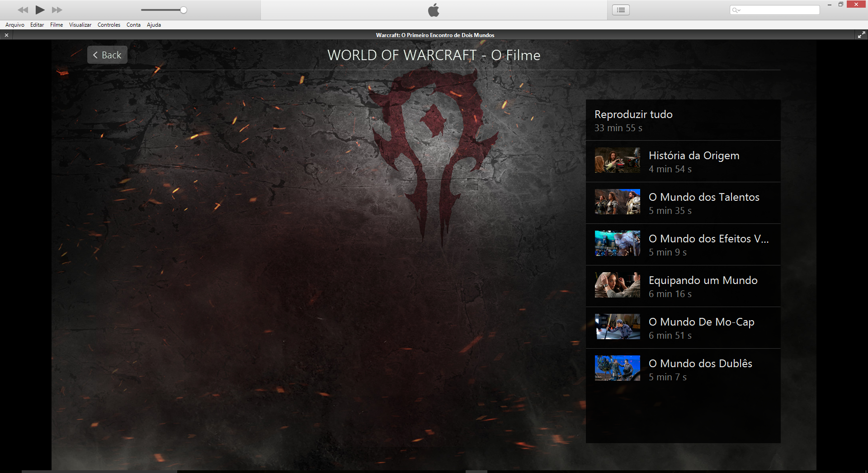The width and height of the screenshot is (868, 473).
Task: Go back using the Back button
Action: (107, 55)
